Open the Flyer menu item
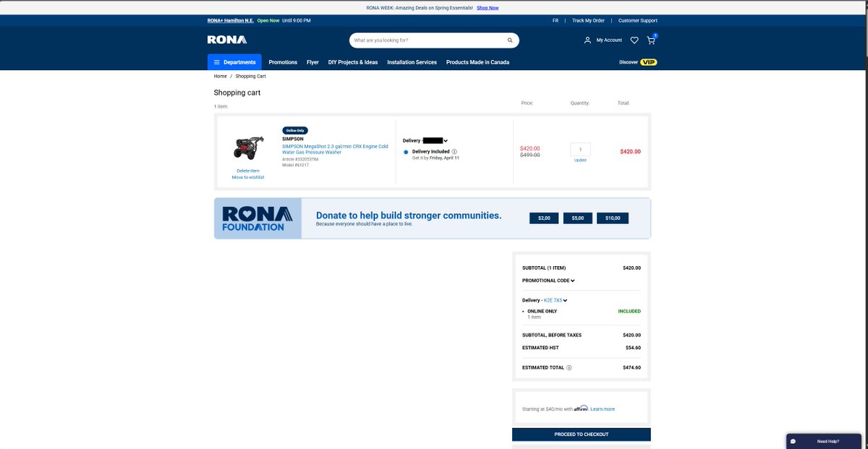Viewport: 868px width, 449px height. coord(312,62)
